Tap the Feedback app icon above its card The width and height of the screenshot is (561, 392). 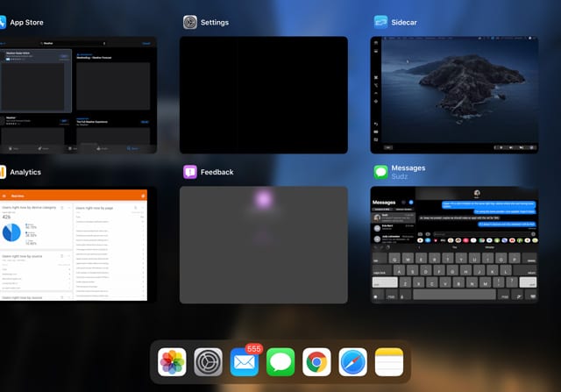point(190,172)
